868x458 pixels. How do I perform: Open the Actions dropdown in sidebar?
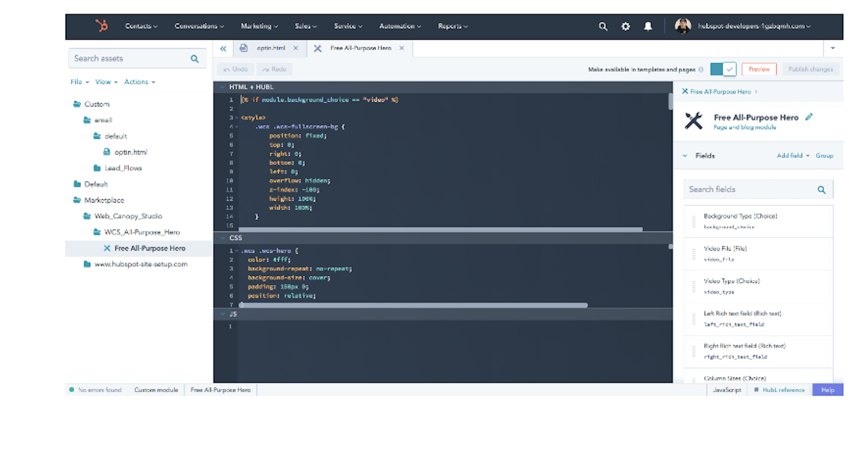pyautogui.click(x=139, y=82)
